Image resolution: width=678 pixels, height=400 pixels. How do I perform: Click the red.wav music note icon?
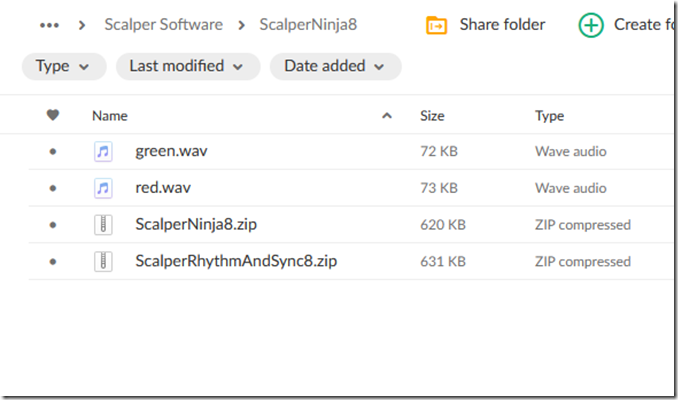point(103,188)
